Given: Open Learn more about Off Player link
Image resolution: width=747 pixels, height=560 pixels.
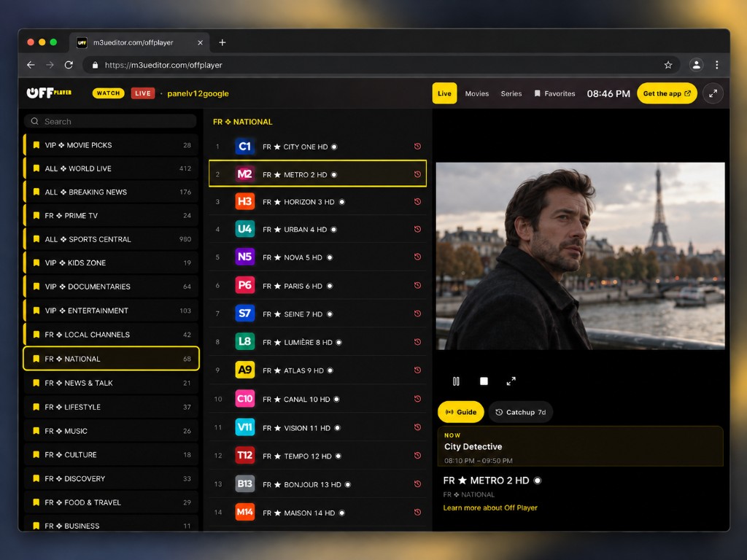Looking at the screenshot, I should pyautogui.click(x=490, y=507).
